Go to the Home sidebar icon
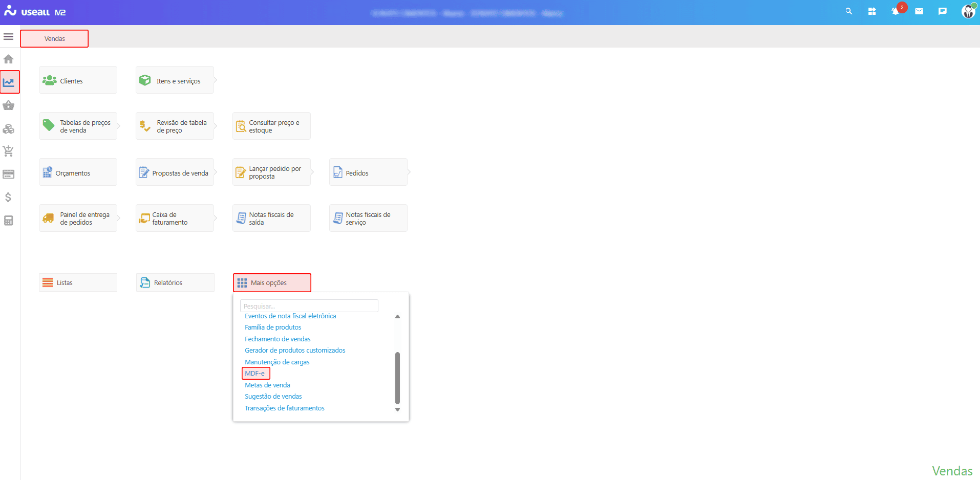This screenshot has width=980, height=480. [9, 59]
